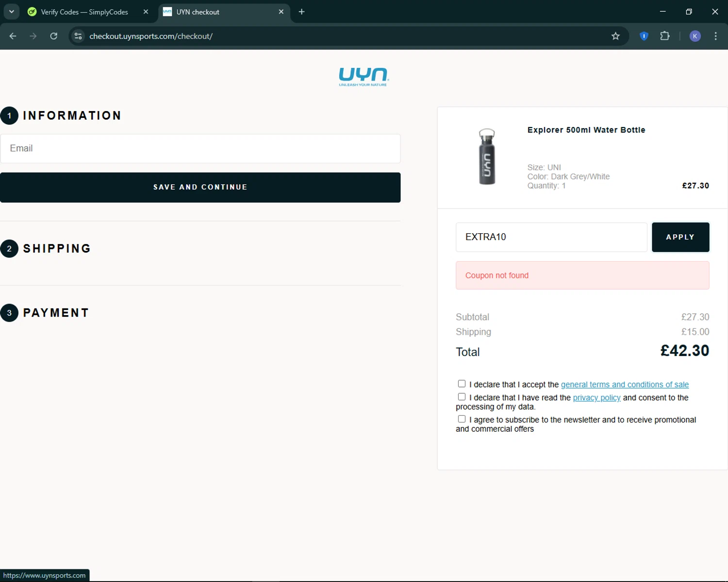Image resolution: width=728 pixels, height=582 pixels.
Task: View site information icon in address bar
Action: 78,36
